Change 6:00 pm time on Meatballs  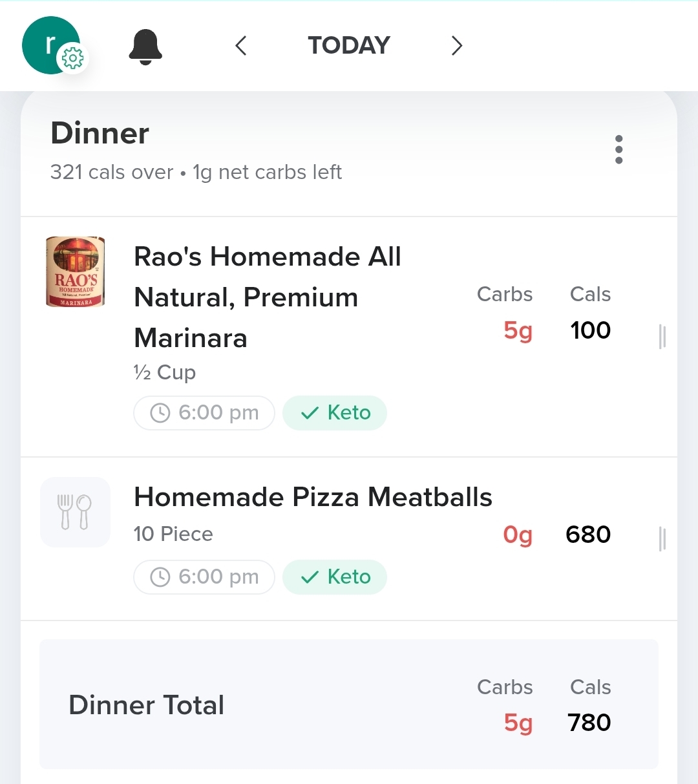click(x=204, y=577)
